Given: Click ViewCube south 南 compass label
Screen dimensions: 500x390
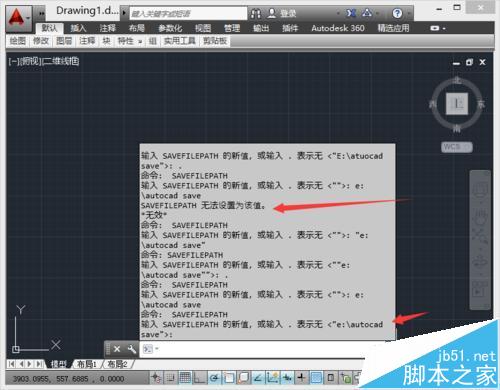Looking at the screenshot, I should tap(457, 128).
